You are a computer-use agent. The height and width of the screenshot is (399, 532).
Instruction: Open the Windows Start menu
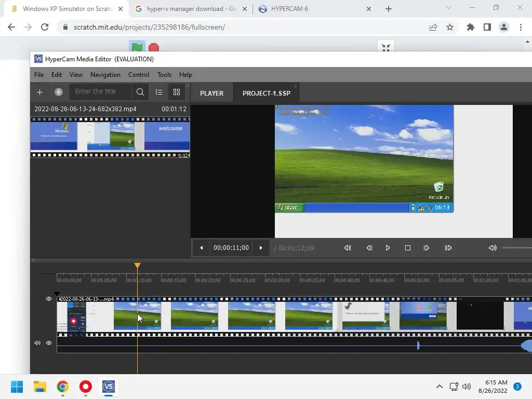[x=17, y=387]
